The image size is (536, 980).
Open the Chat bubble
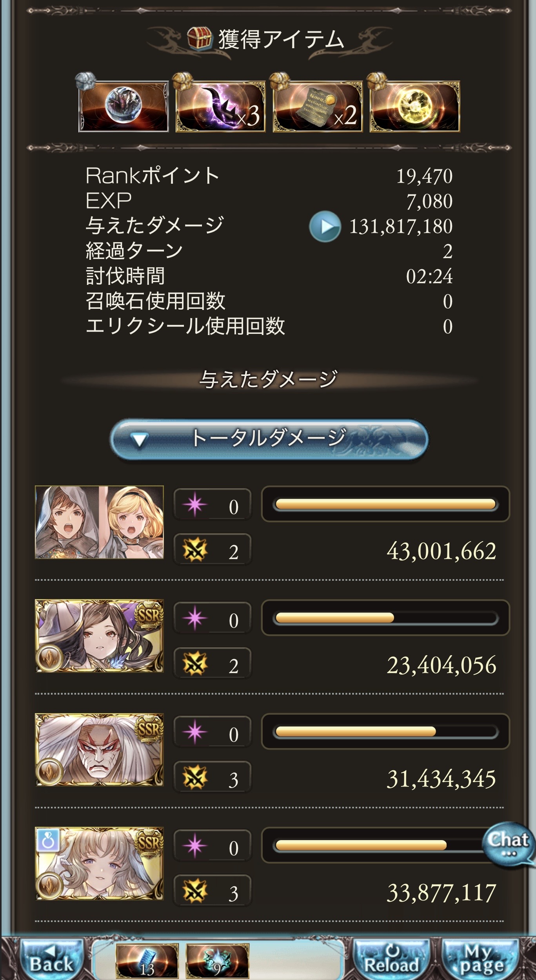point(508,844)
